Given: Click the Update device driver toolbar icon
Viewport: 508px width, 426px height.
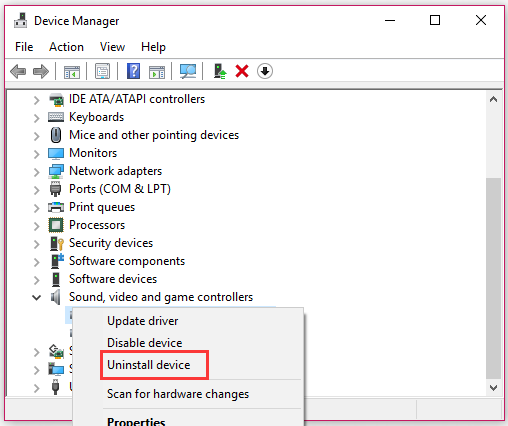Looking at the screenshot, I should coord(220,71).
